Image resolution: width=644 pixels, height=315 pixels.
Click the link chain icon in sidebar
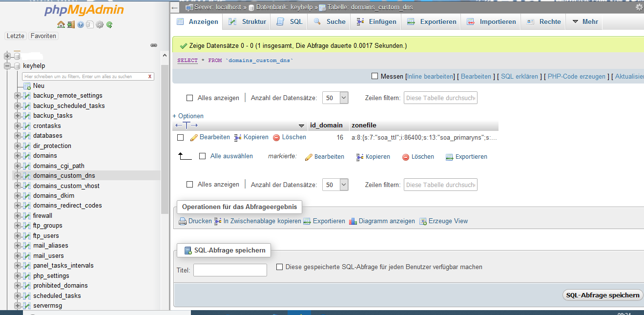(x=154, y=45)
